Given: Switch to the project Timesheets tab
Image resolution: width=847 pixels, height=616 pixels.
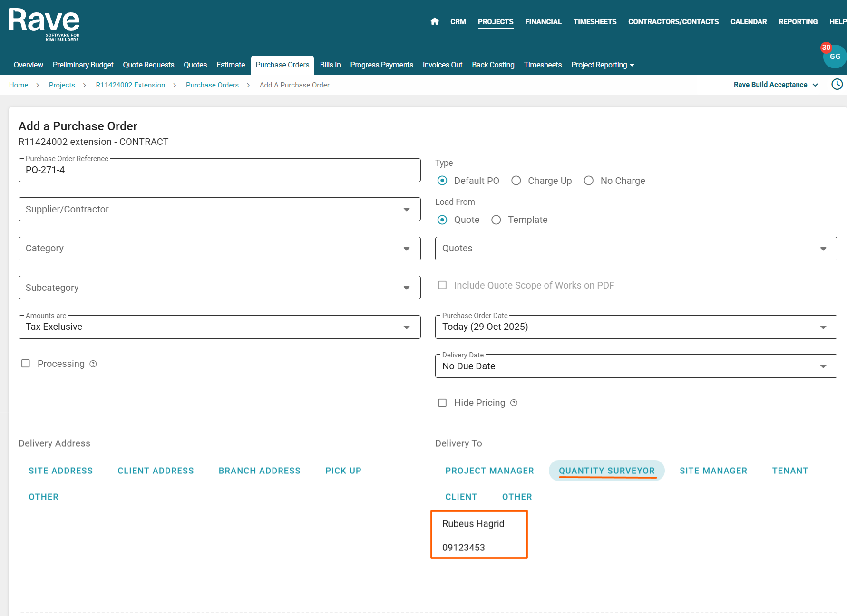Looking at the screenshot, I should click(x=543, y=65).
